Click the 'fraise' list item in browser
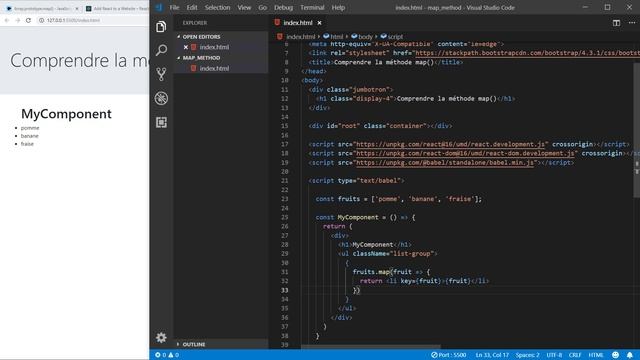 pos(27,144)
